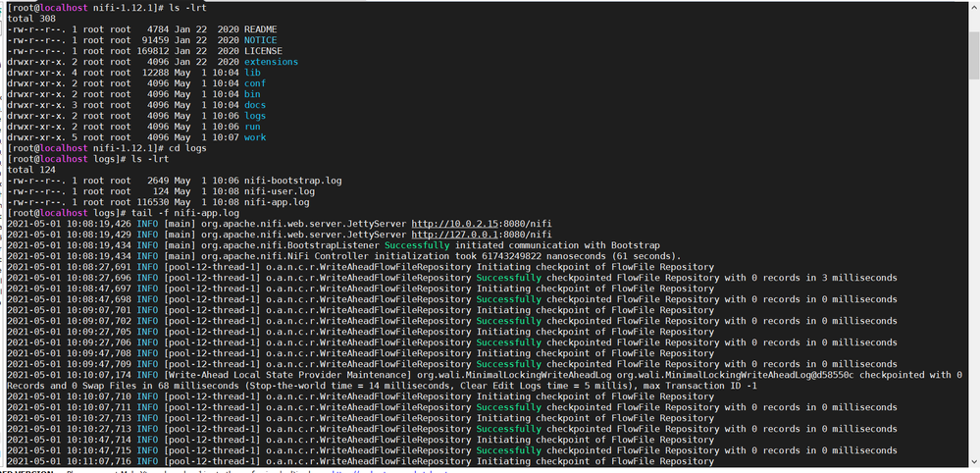Image resolution: width=980 pixels, height=473 pixels.
Task: Click 'total 308' line
Action: pos(31,19)
